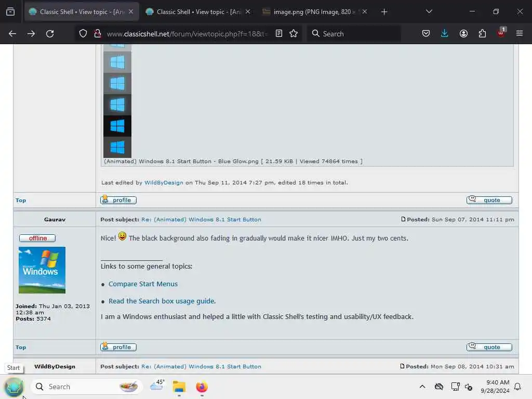Open the cloud sync tray icon
This screenshot has height=399, width=532.
(x=438, y=387)
